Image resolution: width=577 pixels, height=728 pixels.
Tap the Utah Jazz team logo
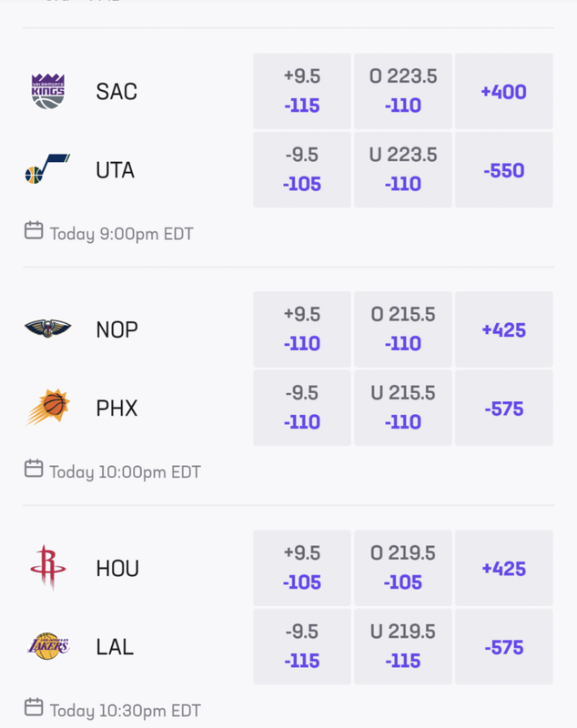click(47, 169)
